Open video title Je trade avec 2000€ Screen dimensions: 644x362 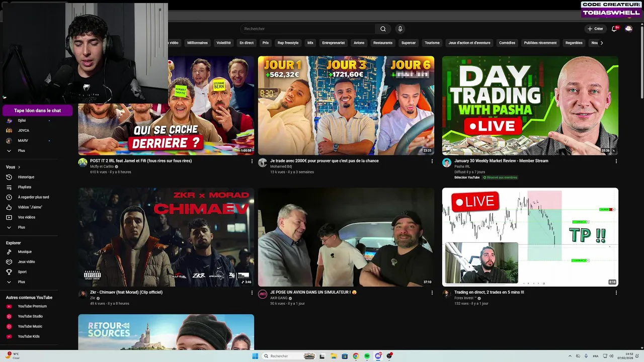(x=325, y=161)
